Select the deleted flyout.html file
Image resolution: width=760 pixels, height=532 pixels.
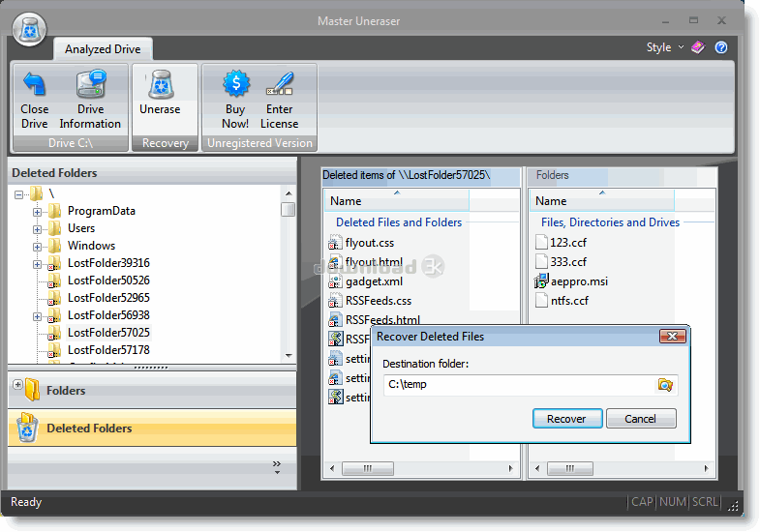pyautogui.click(x=374, y=262)
